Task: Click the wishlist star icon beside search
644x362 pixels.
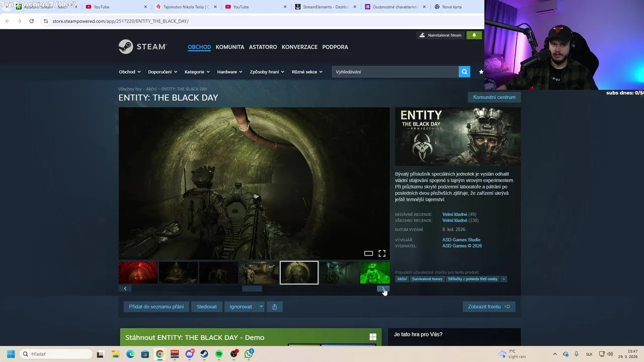Action: point(481,72)
